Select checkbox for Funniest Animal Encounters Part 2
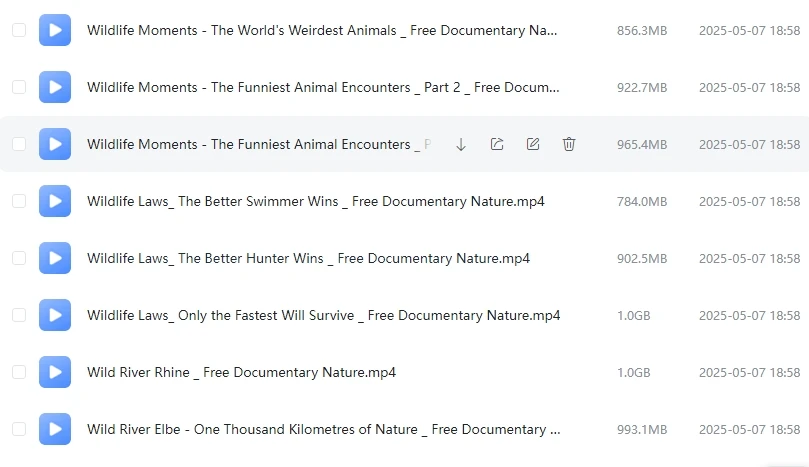This screenshot has width=809, height=467. click(x=19, y=87)
